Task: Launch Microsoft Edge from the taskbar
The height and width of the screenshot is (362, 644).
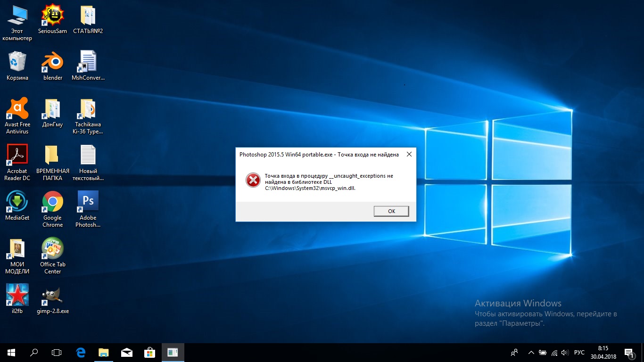Action: tap(81, 353)
